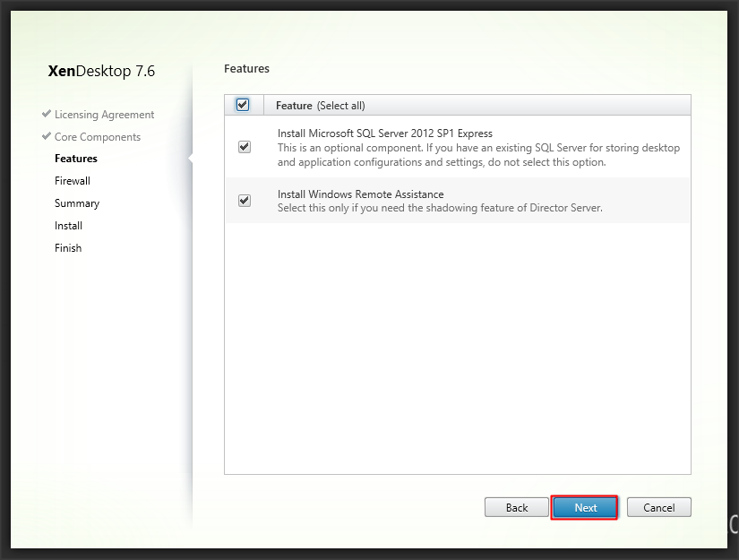Jump to the Firewall step
Image resolution: width=739 pixels, height=560 pixels.
(x=73, y=181)
